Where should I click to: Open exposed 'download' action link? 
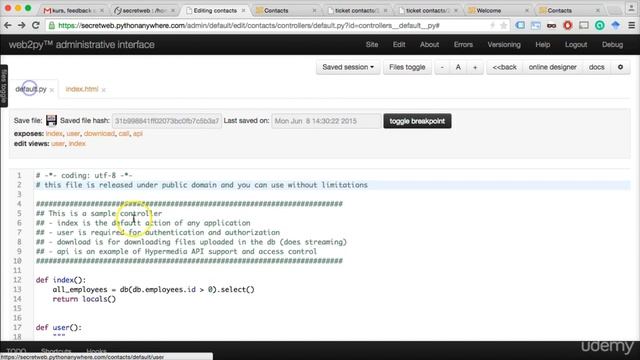click(99, 133)
